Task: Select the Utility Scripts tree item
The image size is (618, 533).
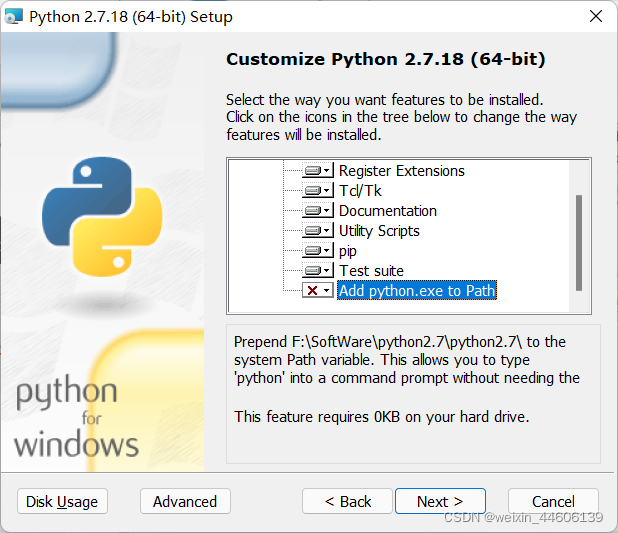Action: pos(379,231)
